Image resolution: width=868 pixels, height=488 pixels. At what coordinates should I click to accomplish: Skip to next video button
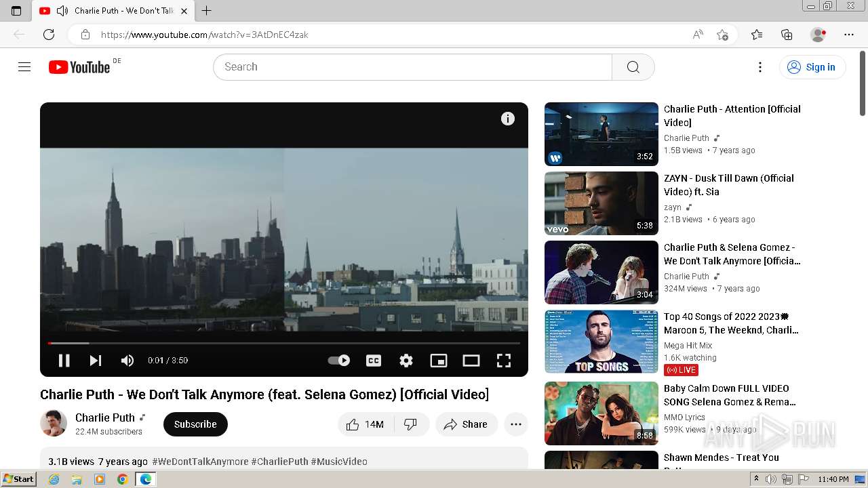pyautogui.click(x=96, y=361)
